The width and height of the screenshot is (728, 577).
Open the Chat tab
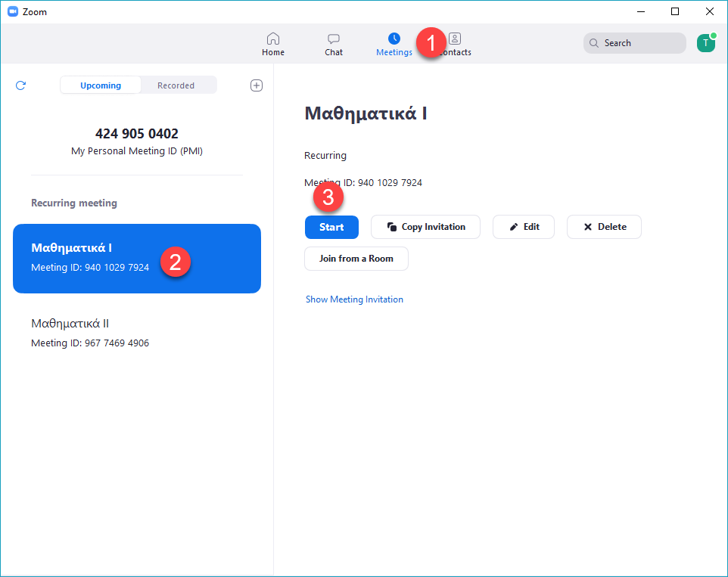(x=334, y=45)
